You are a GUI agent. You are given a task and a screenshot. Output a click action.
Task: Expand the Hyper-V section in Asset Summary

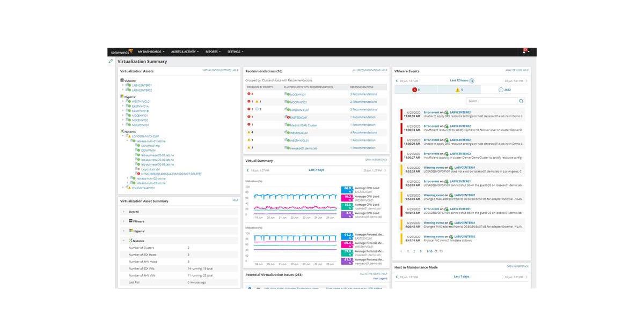124,231
